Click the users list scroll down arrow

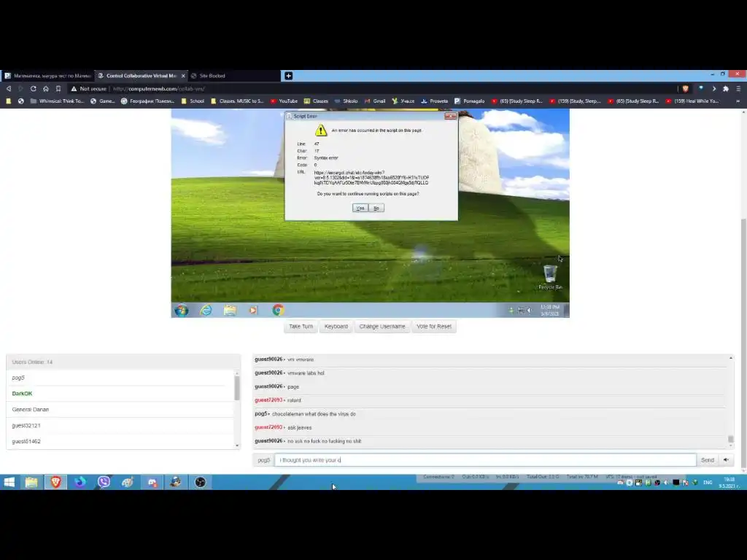coord(237,446)
